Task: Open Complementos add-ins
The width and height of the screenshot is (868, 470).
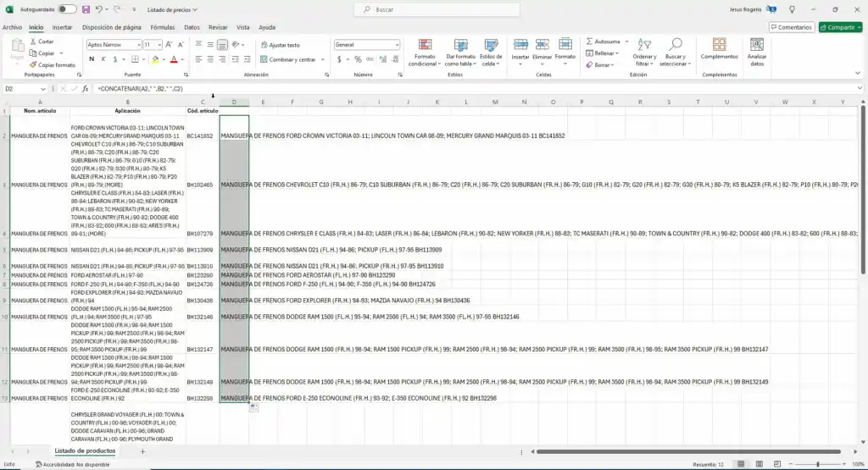Action: tap(719, 50)
